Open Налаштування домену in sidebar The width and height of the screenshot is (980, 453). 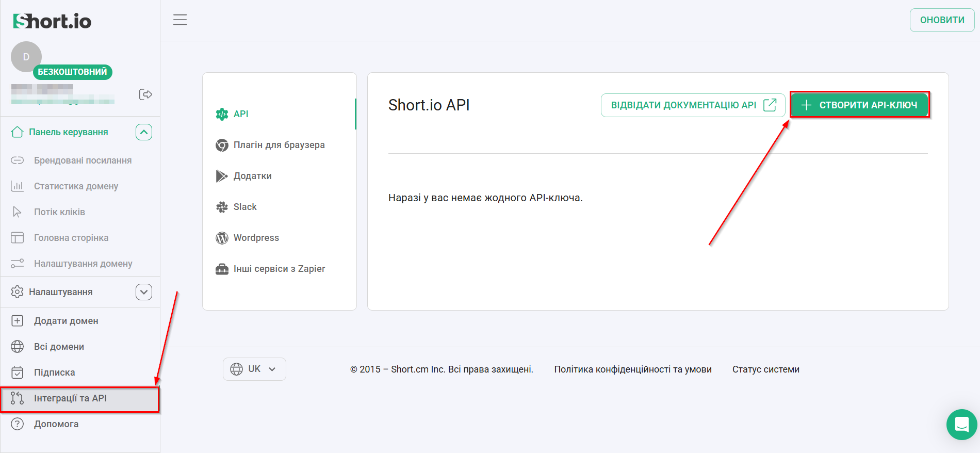coord(80,264)
